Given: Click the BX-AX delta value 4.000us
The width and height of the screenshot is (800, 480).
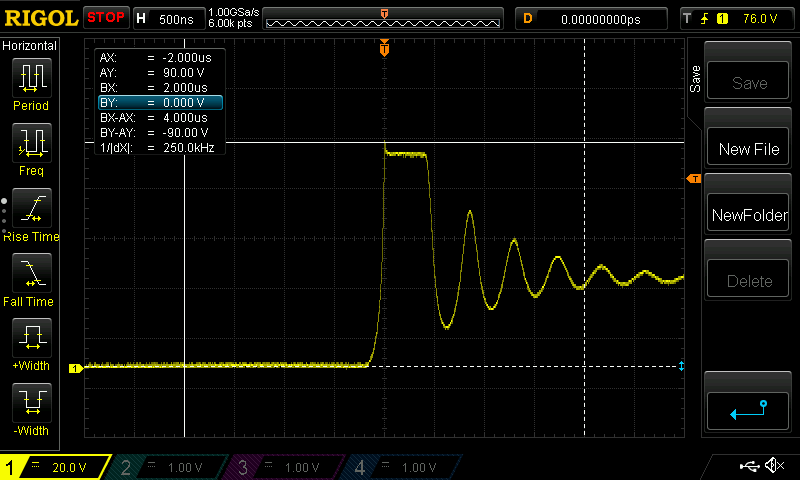Looking at the screenshot, I should (x=185, y=118).
